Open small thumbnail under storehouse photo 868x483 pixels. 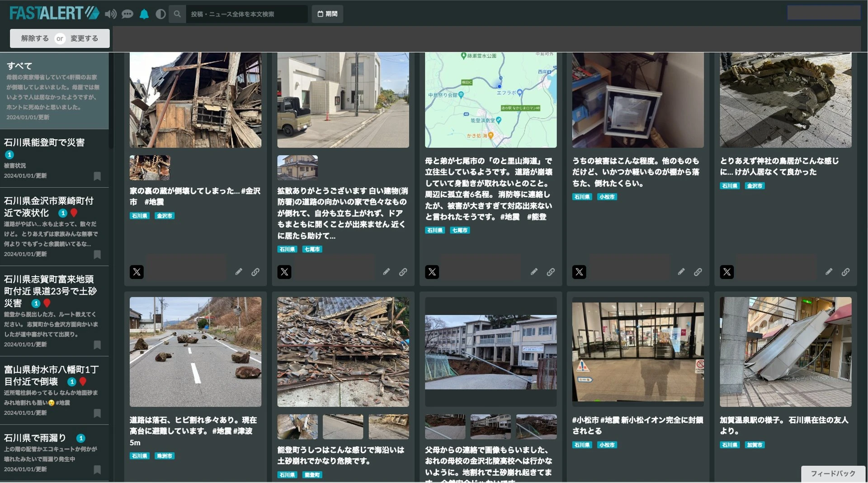coord(150,167)
